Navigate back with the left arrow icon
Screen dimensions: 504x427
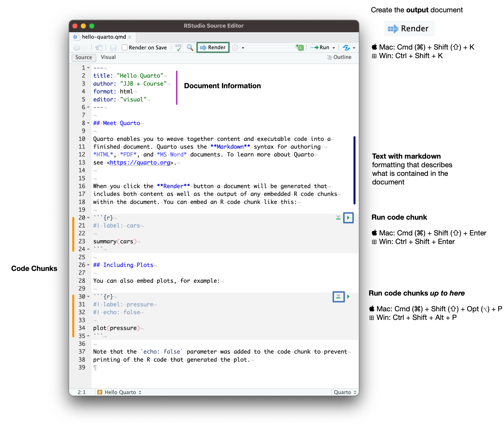(76, 48)
